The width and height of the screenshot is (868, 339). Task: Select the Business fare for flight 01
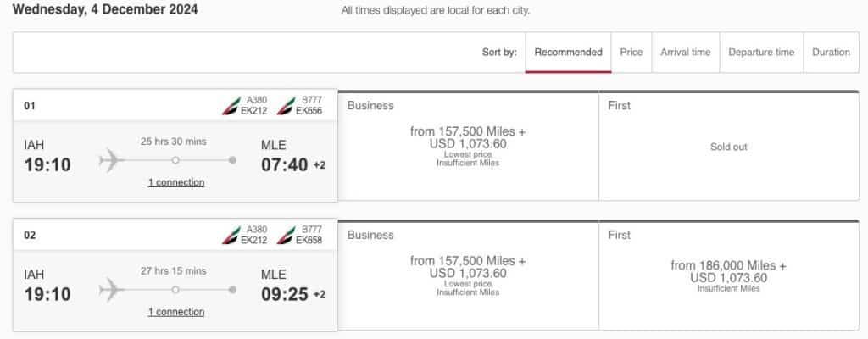click(468, 146)
